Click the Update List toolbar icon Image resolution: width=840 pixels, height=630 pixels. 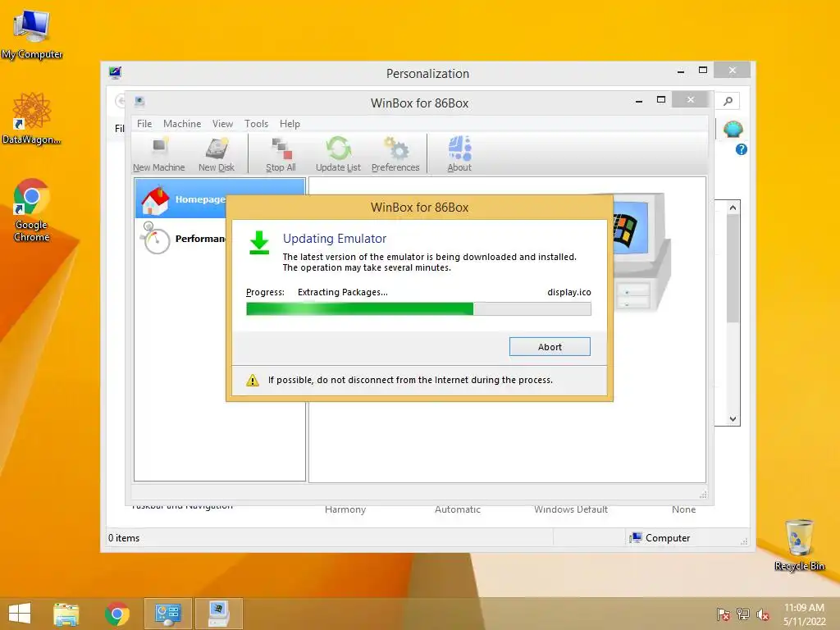(x=338, y=153)
